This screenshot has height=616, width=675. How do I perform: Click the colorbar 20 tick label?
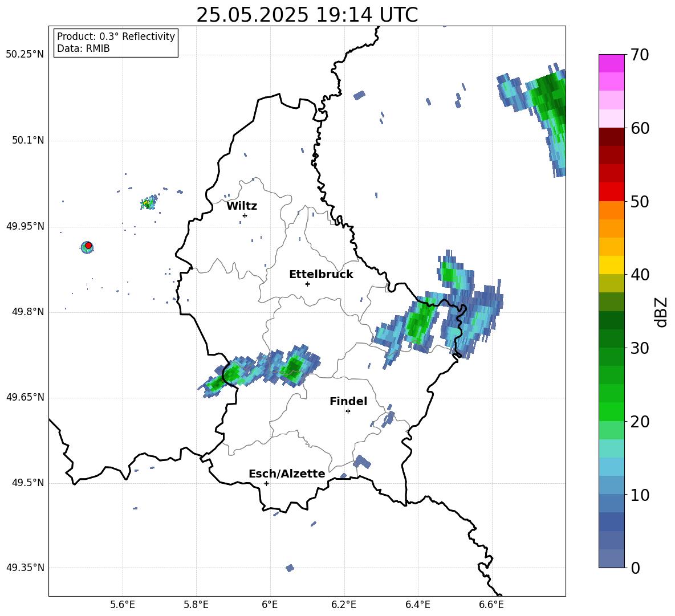640,422
